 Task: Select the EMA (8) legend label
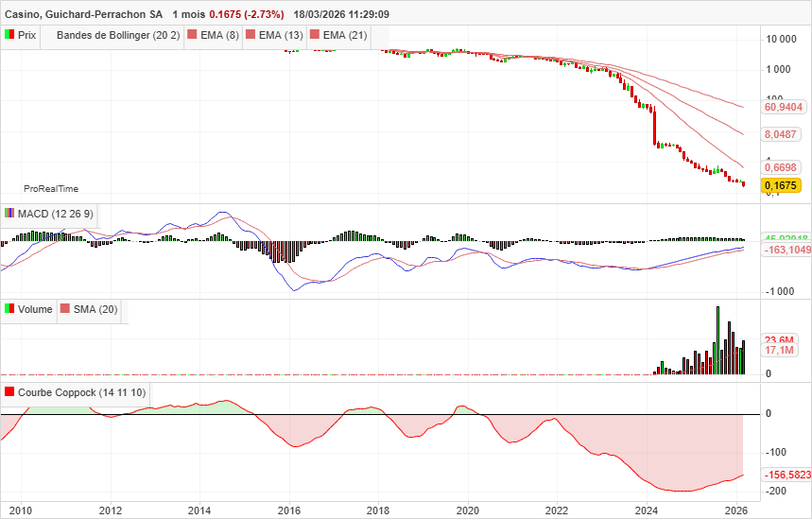[219, 35]
